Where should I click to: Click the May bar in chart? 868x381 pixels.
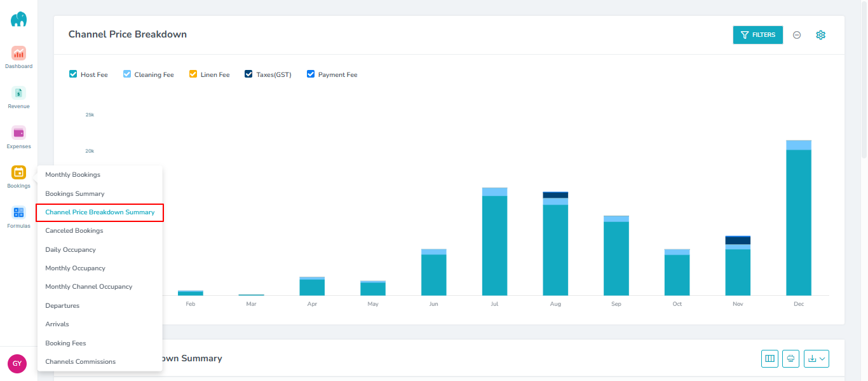click(x=373, y=288)
